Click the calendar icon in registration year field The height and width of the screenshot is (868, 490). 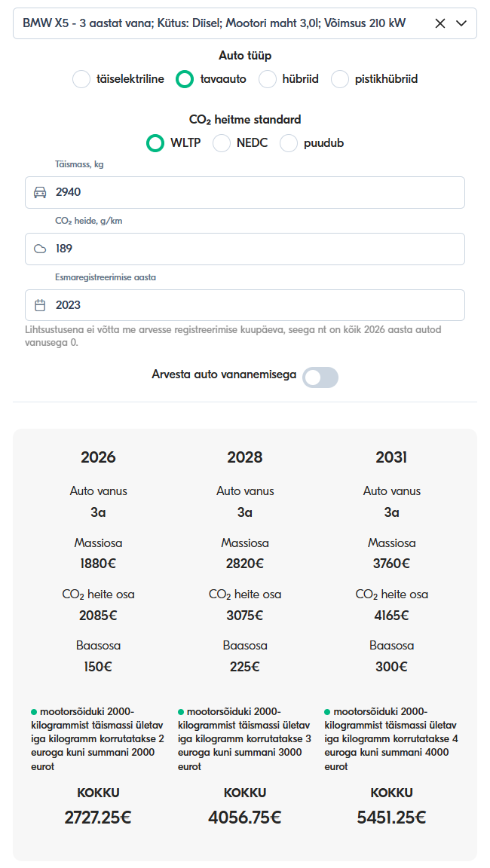(x=41, y=305)
